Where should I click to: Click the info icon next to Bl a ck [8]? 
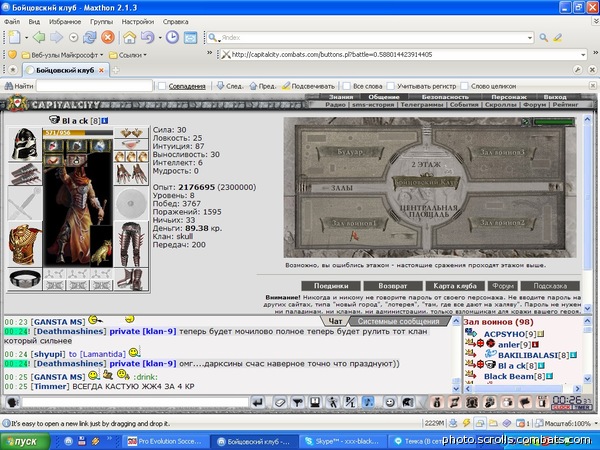[105, 121]
